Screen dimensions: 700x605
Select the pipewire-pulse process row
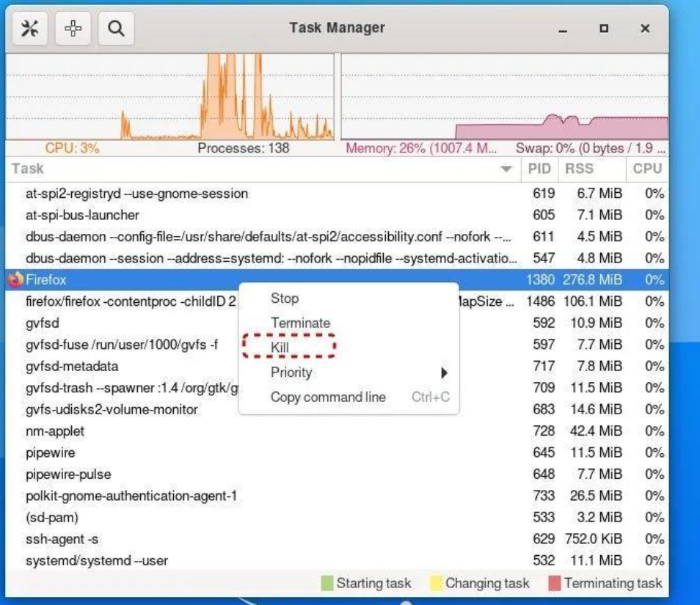click(68, 474)
